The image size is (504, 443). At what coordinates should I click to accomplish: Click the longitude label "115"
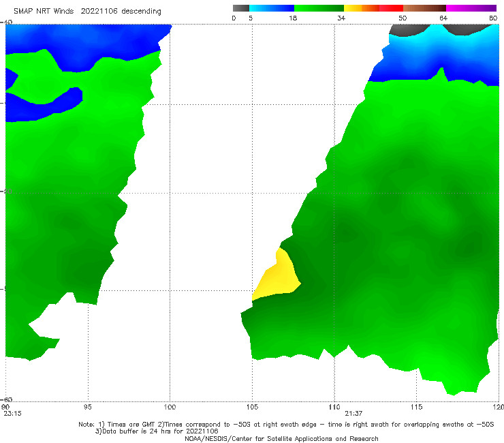[417, 408]
